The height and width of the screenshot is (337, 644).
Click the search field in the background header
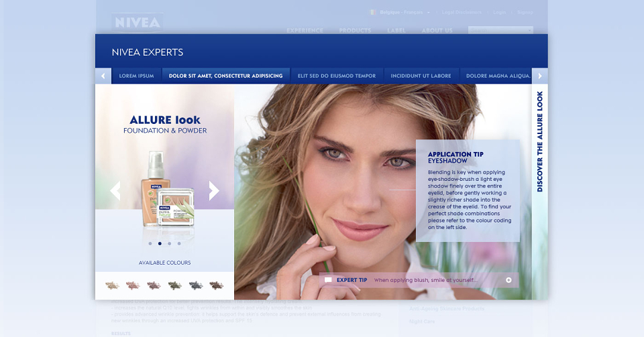[x=500, y=30]
